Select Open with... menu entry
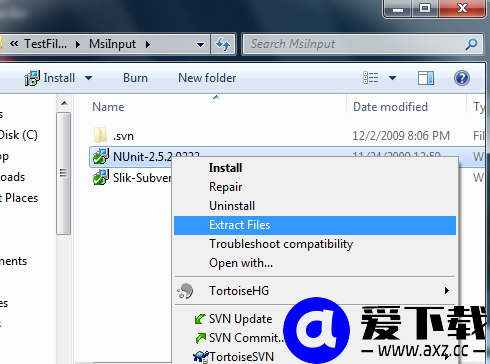The width and height of the screenshot is (490, 364). (x=315, y=263)
